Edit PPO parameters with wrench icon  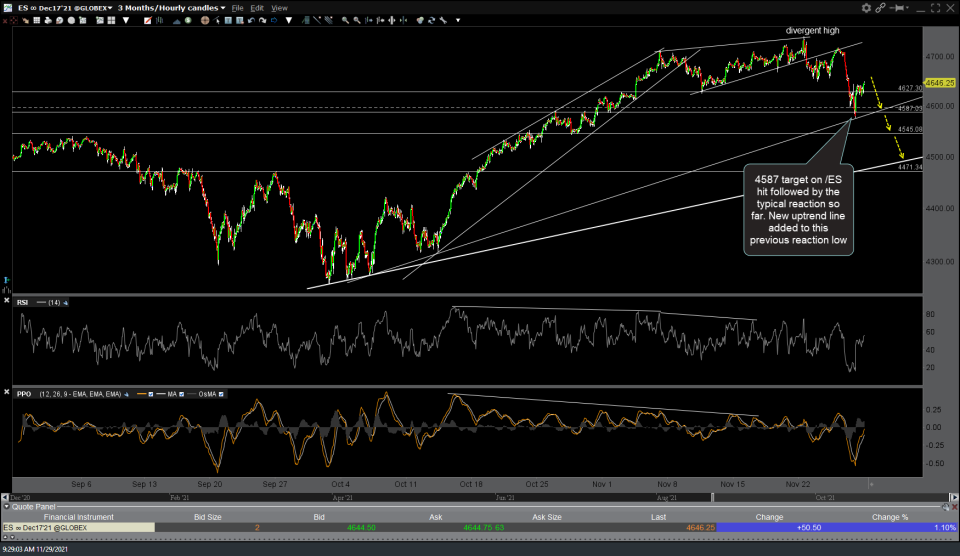tap(126, 394)
